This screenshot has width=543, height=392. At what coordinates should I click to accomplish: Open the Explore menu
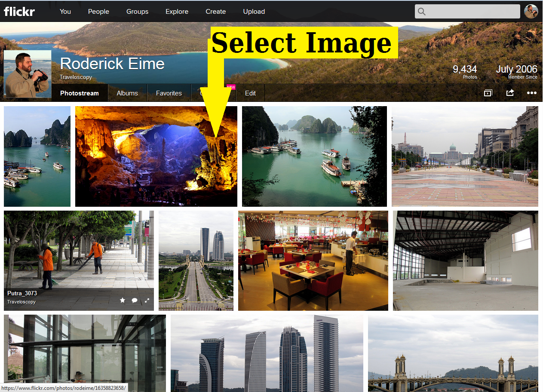click(177, 12)
